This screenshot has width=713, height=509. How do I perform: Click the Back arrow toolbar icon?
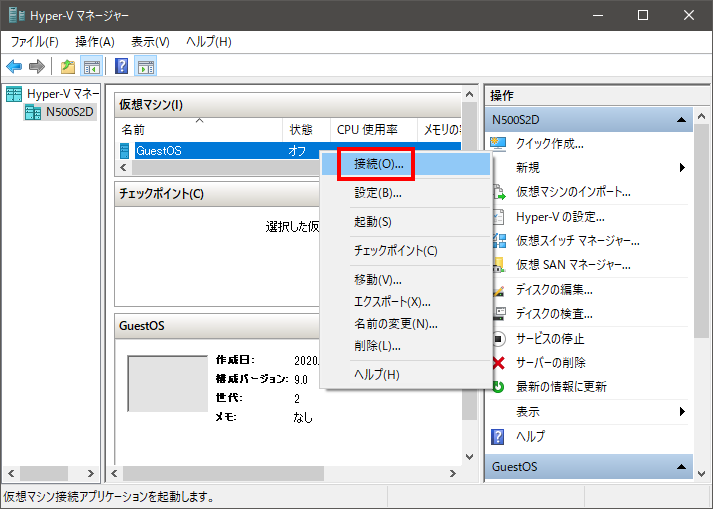tap(14, 66)
